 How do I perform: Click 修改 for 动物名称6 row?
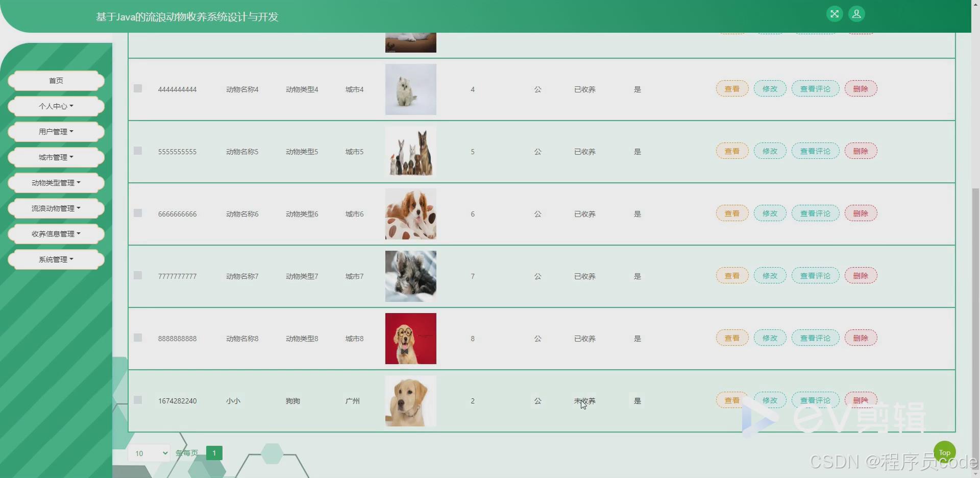[x=770, y=213]
